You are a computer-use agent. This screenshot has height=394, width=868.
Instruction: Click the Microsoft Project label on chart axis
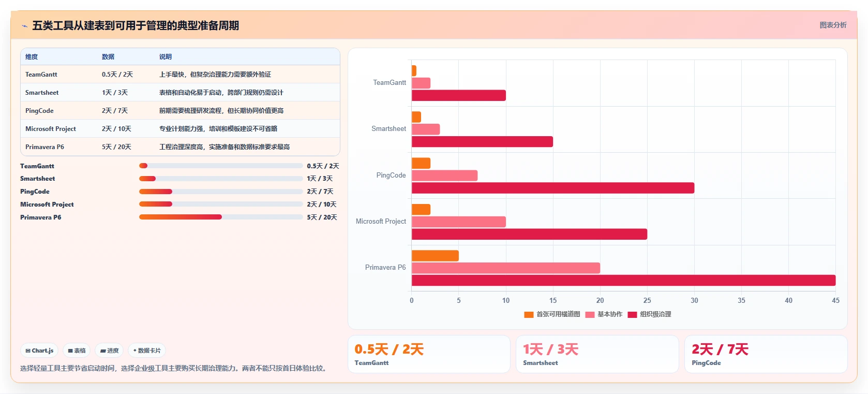(x=381, y=222)
